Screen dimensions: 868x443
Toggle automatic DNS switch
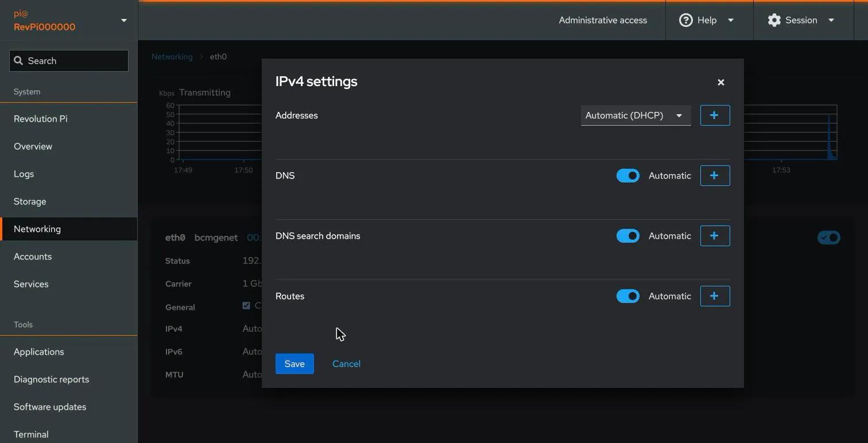[627, 176]
